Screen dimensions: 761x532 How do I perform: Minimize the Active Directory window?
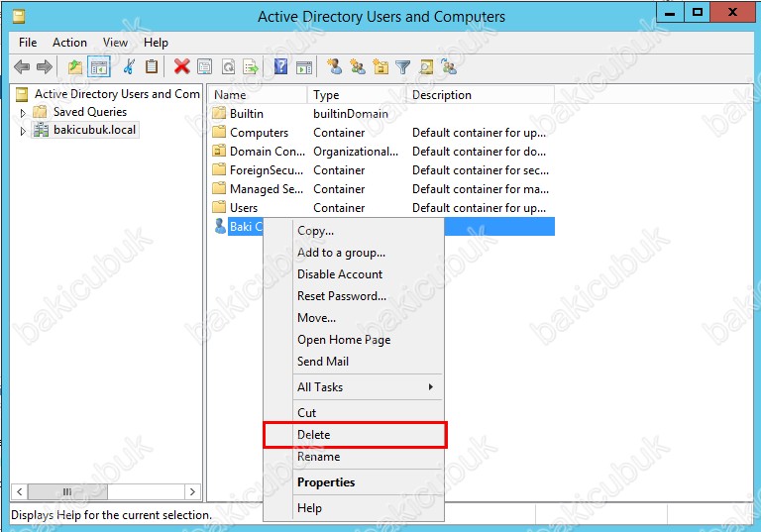[670, 13]
